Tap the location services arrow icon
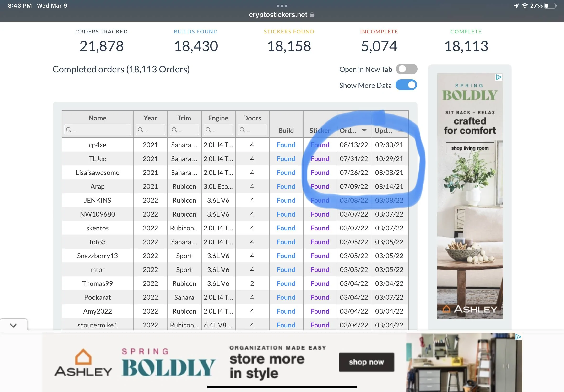 pos(516,6)
